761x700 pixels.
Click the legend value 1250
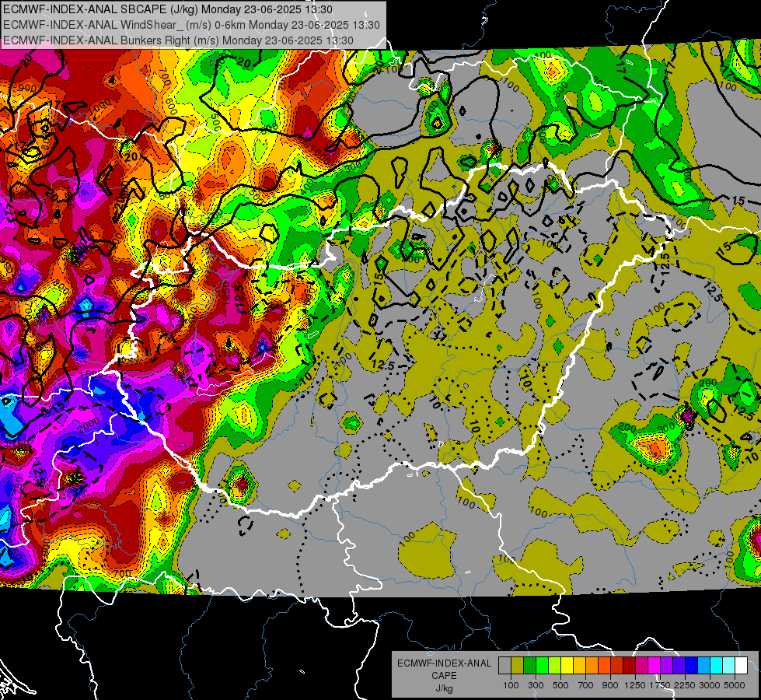point(635,685)
